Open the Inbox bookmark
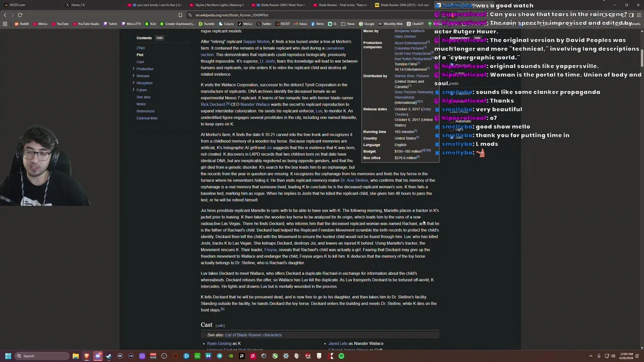 (x=300, y=24)
